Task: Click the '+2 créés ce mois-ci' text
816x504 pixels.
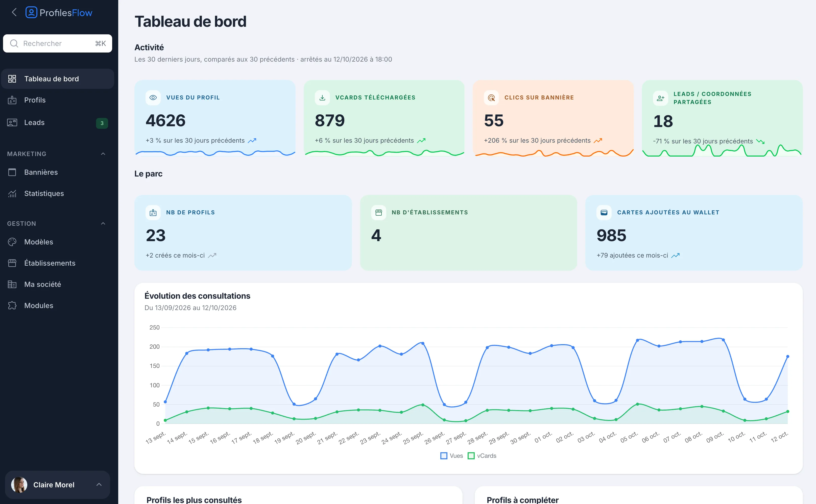Action: point(175,255)
